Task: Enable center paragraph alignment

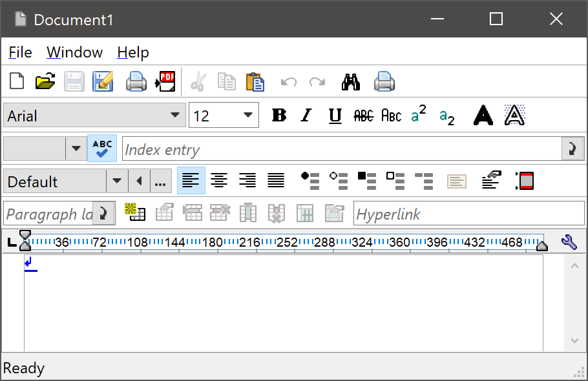Action: (219, 181)
